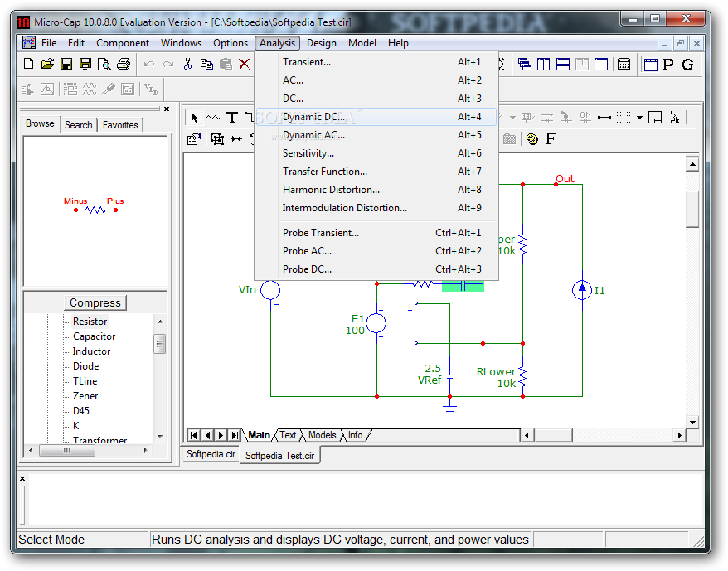Viewport: 728px width, 571px height.
Task: Choose the resistor component tool
Action: tap(213, 118)
